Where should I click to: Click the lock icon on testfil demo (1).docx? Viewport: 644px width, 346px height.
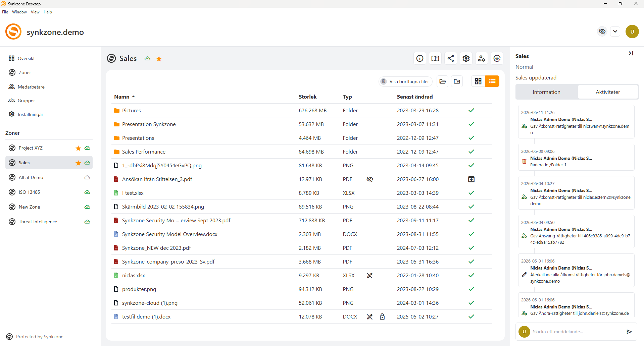click(382, 316)
